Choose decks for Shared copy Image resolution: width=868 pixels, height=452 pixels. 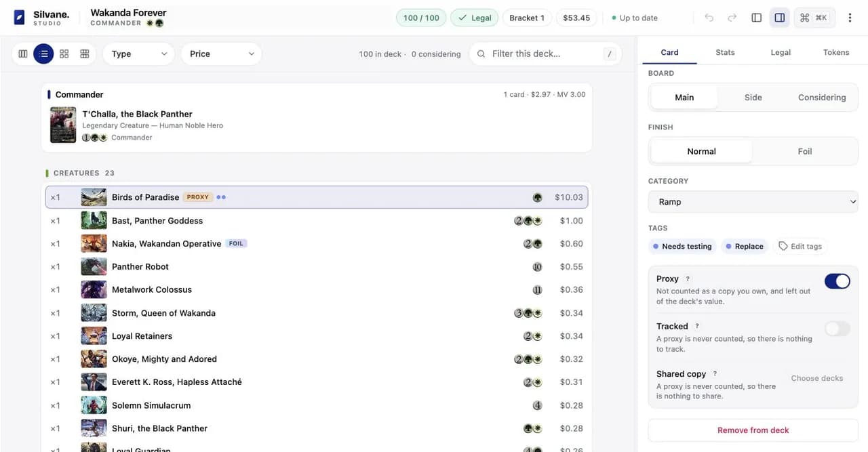pyautogui.click(x=817, y=378)
